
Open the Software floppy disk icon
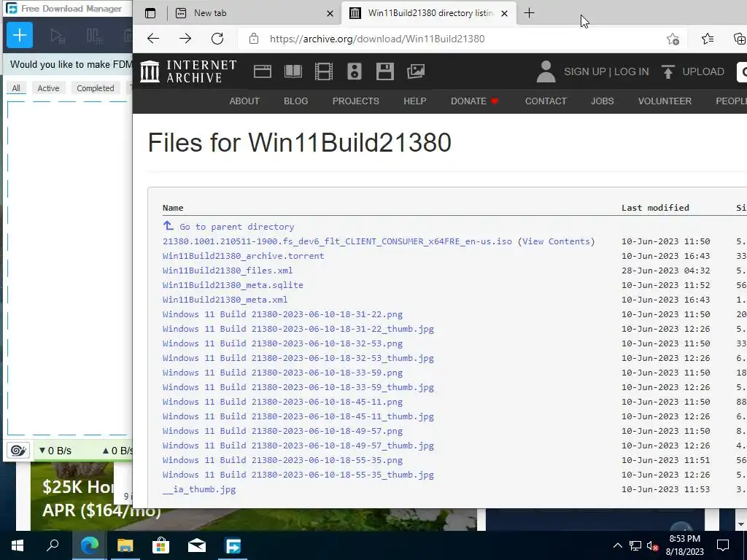[384, 71]
